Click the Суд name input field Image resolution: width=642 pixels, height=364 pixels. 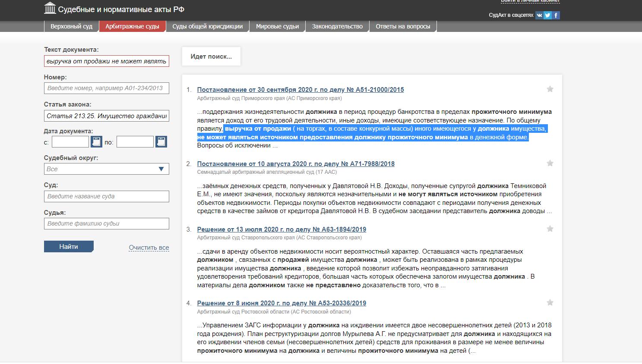point(106,196)
